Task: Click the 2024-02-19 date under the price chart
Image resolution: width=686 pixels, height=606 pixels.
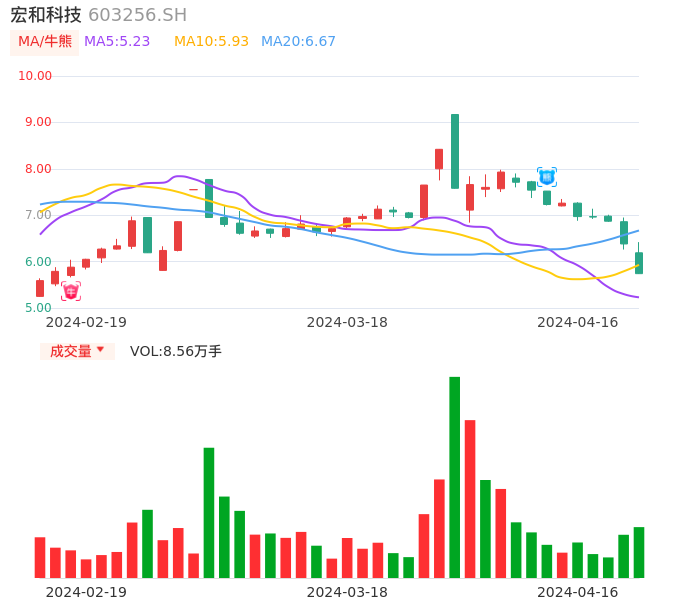Action: tap(86, 322)
